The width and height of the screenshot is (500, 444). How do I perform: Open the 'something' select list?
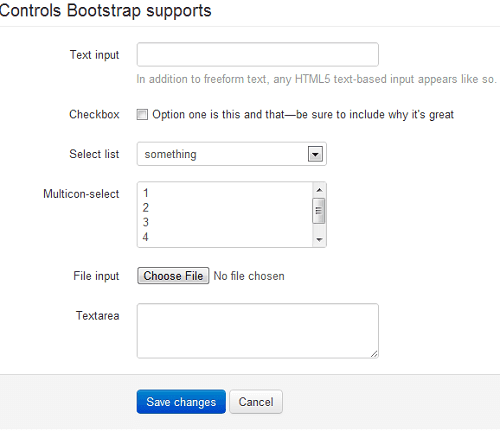(232, 154)
